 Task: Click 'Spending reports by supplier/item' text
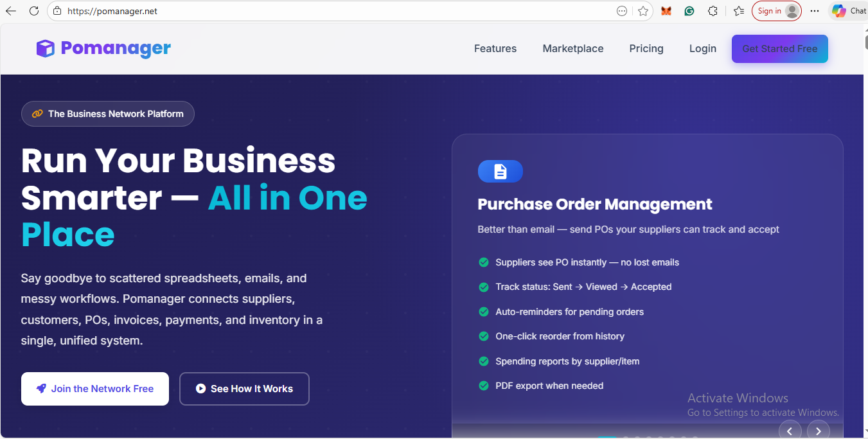(567, 361)
